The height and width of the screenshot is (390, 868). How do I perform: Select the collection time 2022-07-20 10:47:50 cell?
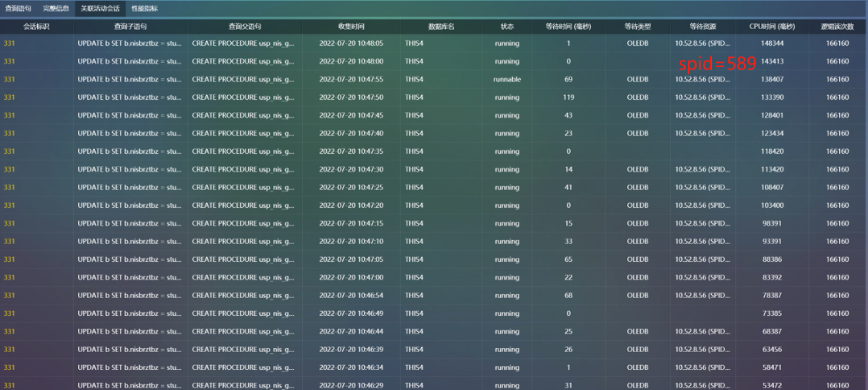coord(351,97)
